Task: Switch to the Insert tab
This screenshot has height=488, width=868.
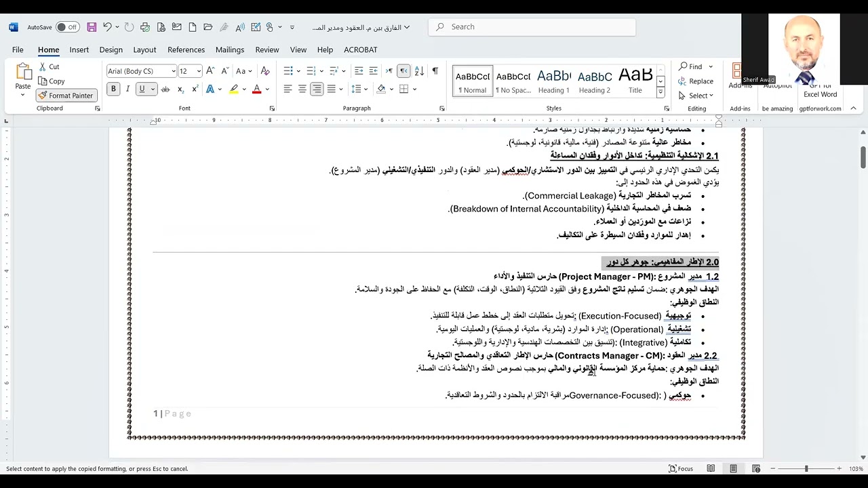Action: point(79,49)
